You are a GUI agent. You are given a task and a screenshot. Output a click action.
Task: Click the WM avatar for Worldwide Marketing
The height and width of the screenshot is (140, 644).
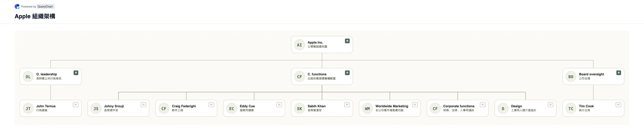[x=367, y=109]
